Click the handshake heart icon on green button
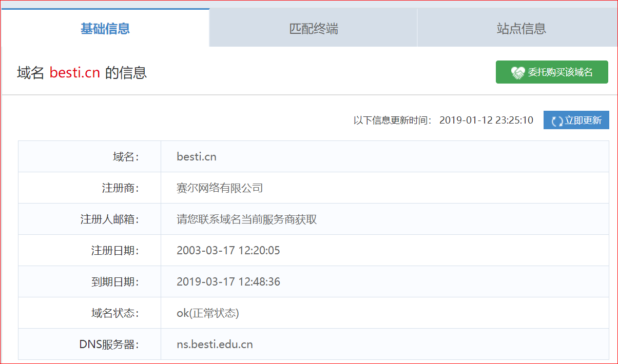618x364 pixels. pyautogui.click(x=518, y=73)
